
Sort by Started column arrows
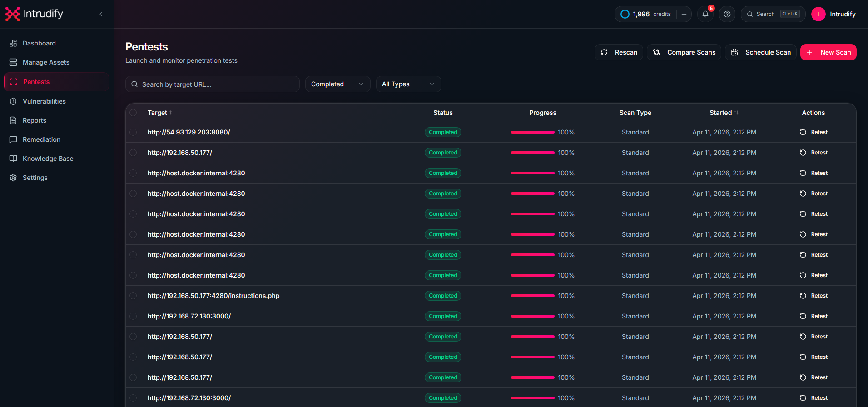(x=736, y=113)
